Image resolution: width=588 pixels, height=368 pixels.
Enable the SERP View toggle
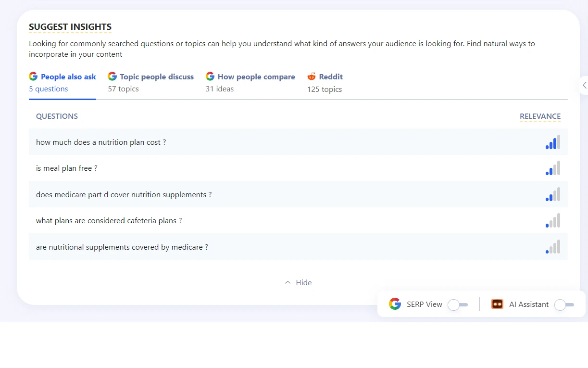coord(457,305)
